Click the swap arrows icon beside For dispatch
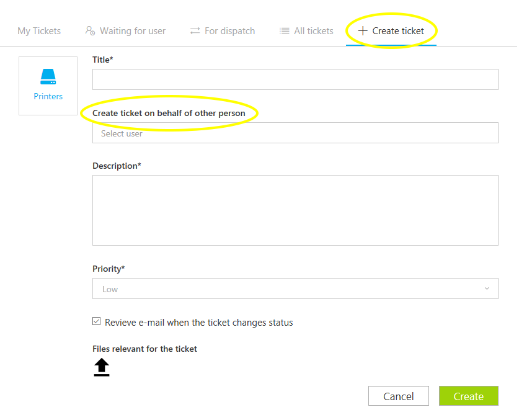Screen dimensions: 519x420 [x=195, y=31]
